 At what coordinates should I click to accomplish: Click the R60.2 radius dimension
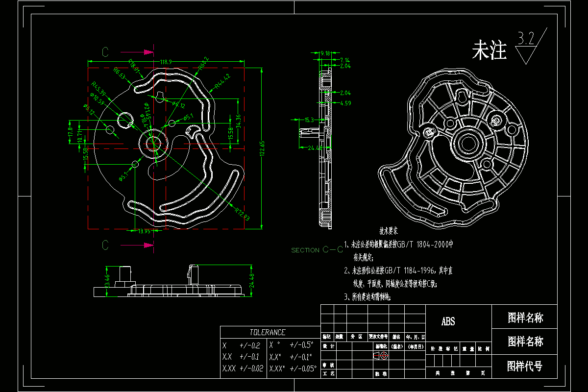[x=203, y=64]
